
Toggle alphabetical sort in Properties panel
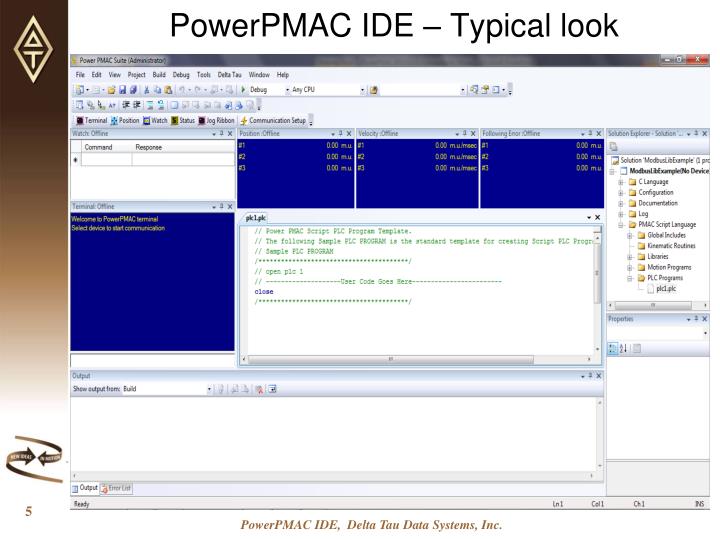click(623, 349)
